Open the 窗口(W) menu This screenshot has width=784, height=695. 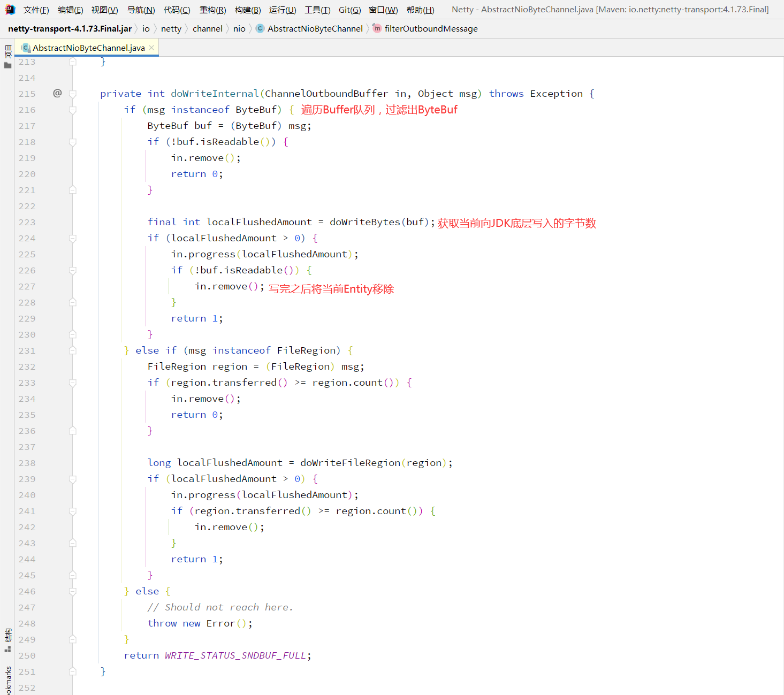383,10
